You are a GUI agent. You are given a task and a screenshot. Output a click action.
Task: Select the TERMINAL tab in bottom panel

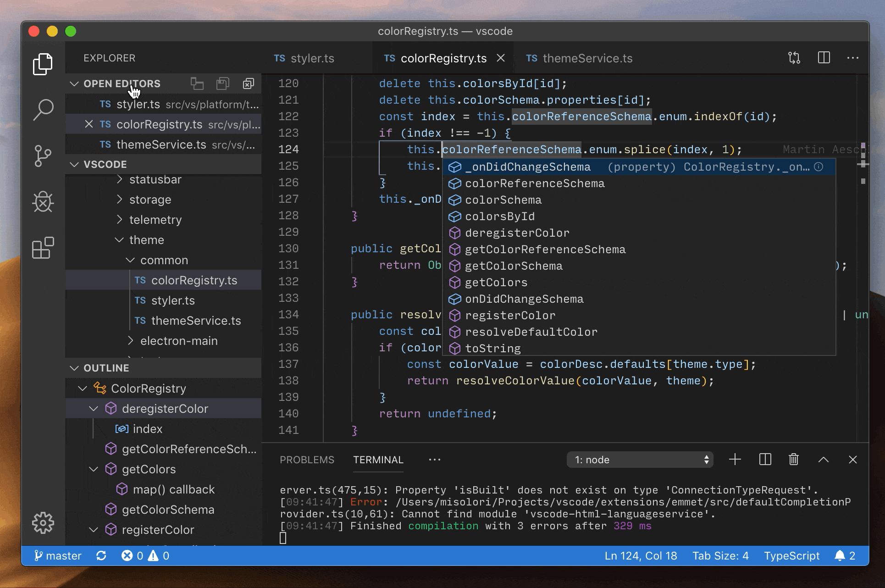click(378, 460)
